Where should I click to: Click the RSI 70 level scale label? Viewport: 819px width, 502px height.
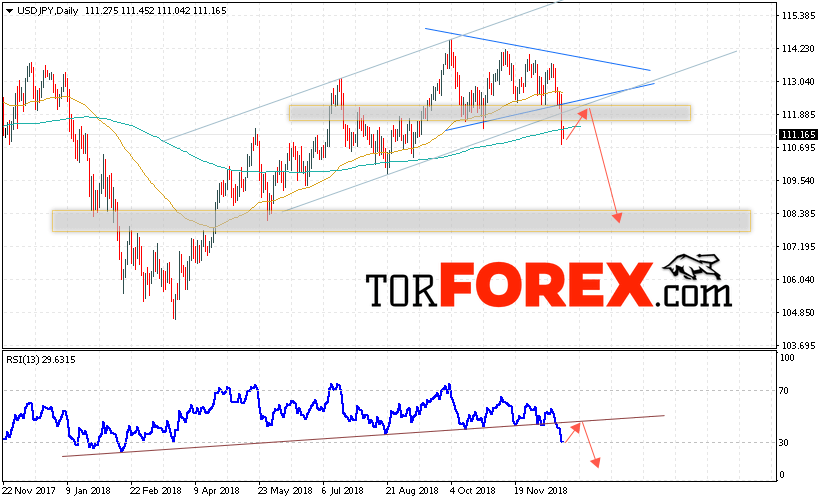pos(783,390)
